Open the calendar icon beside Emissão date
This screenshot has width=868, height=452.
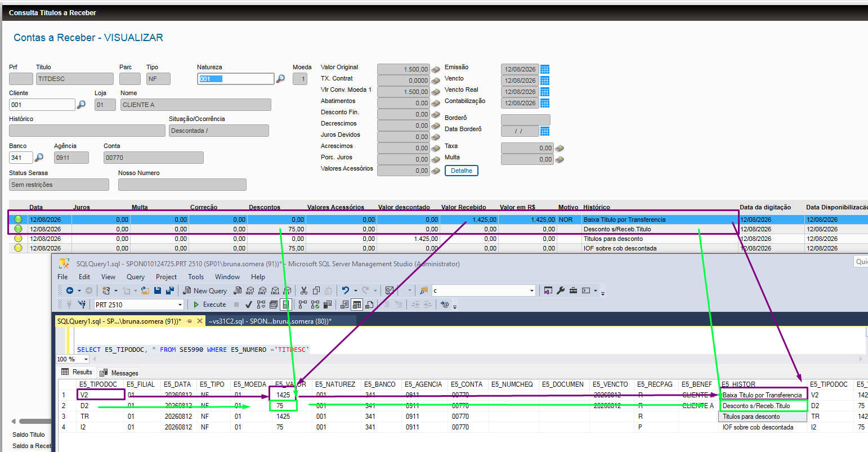point(545,69)
